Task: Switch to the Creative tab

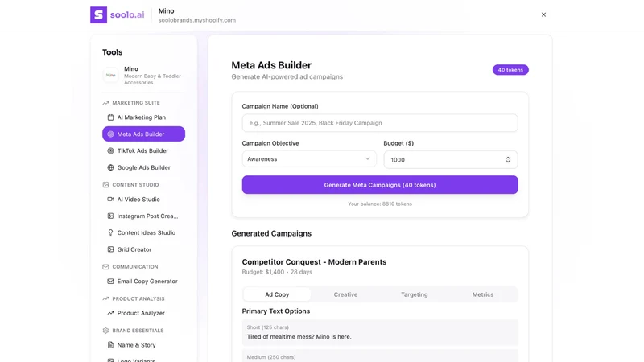Action: tap(345, 294)
